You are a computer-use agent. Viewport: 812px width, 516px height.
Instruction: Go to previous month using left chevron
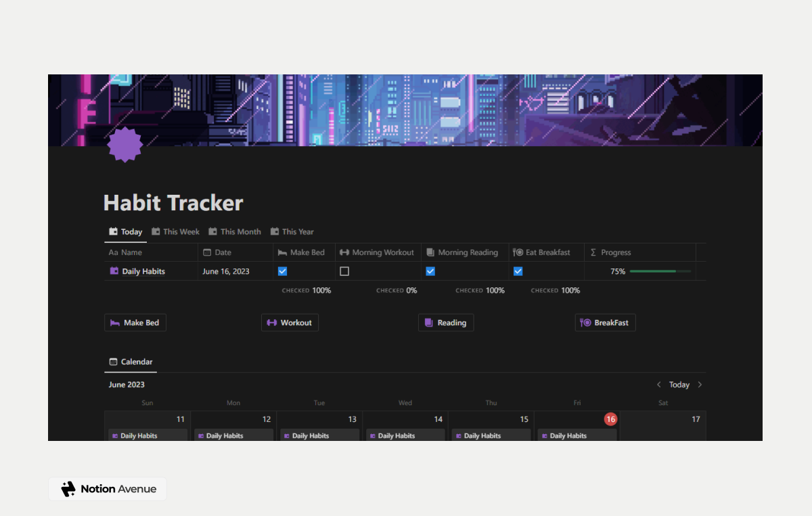(658, 384)
